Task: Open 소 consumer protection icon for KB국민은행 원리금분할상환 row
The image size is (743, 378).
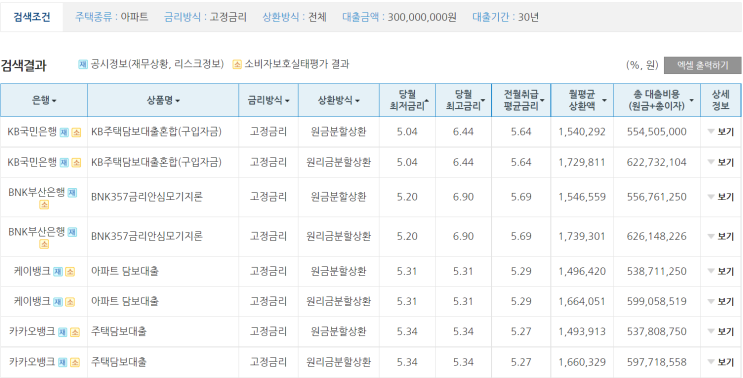Action: point(76,163)
